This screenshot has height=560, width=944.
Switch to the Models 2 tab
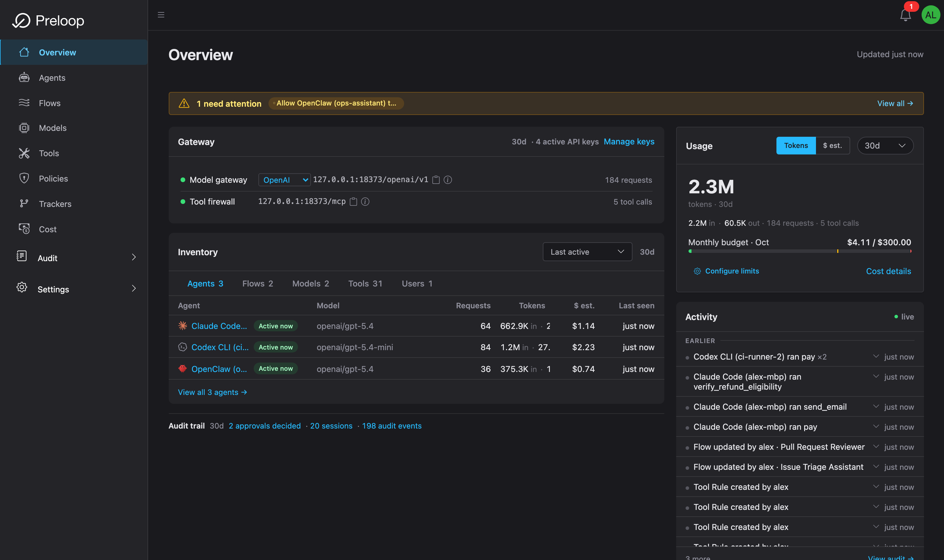pos(310,284)
